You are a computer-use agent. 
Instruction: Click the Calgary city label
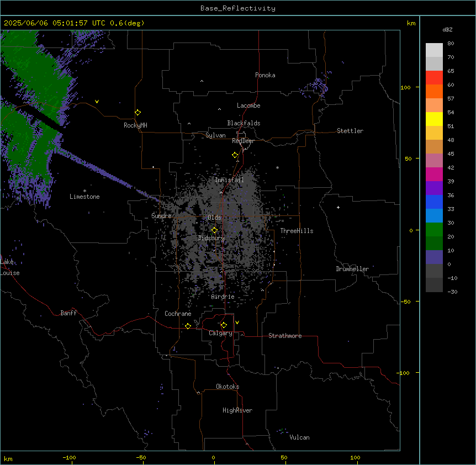[221, 333]
